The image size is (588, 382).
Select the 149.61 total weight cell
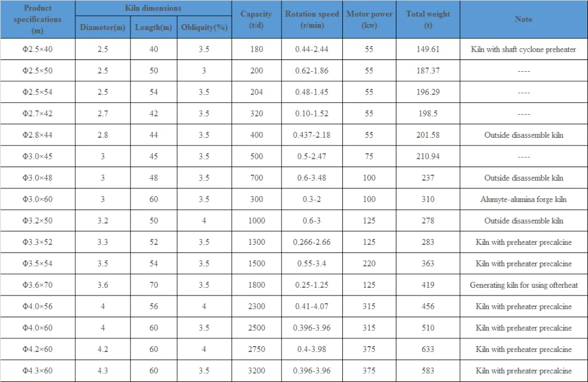(428, 49)
